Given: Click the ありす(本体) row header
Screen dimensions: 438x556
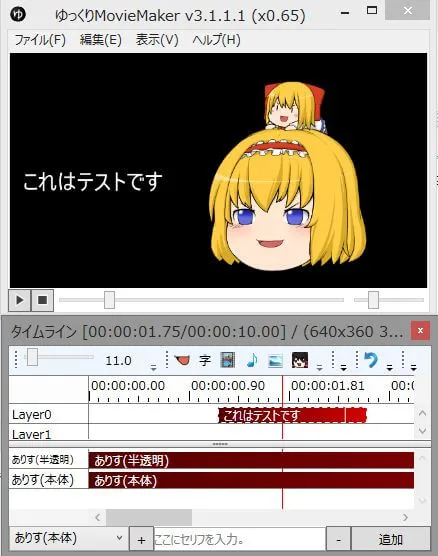Looking at the screenshot, I should coord(49,479).
